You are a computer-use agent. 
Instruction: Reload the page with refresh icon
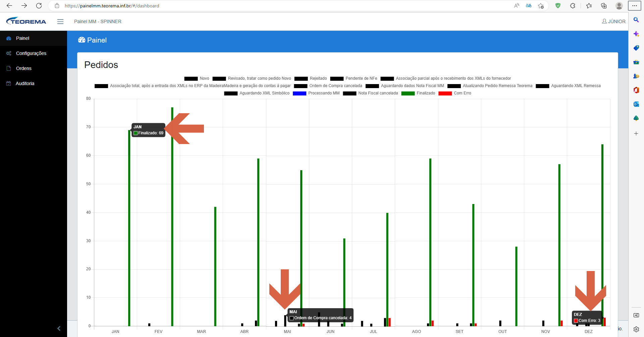point(39,6)
